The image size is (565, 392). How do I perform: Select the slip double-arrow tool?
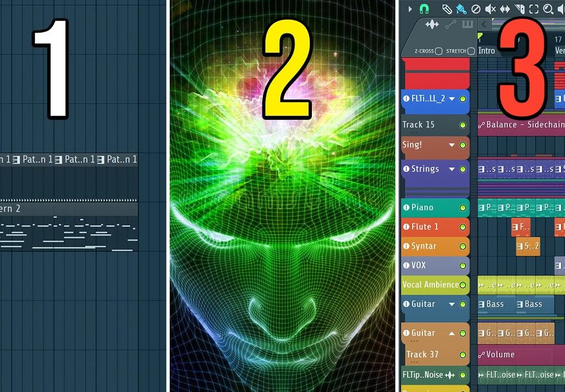505,9
